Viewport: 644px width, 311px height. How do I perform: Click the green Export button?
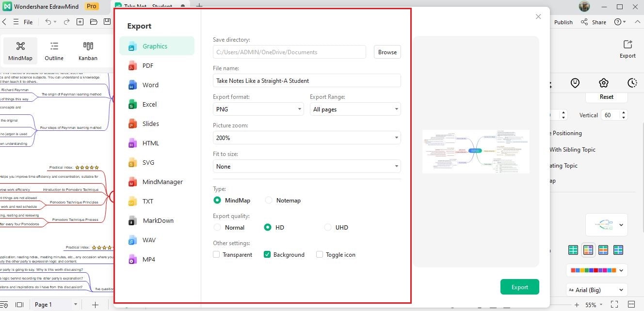pyautogui.click(x=520, y=287)
